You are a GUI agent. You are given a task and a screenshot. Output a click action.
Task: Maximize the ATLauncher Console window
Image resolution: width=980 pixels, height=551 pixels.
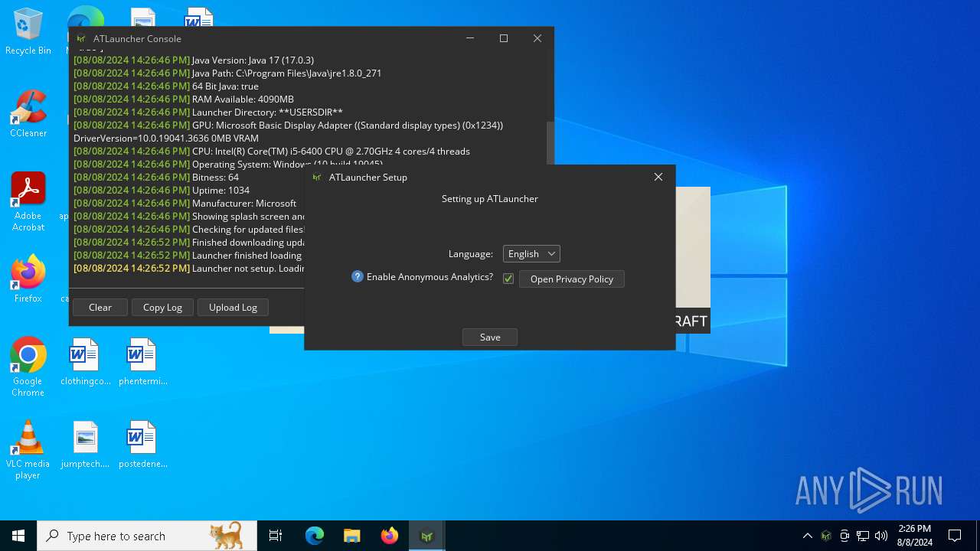504,38
